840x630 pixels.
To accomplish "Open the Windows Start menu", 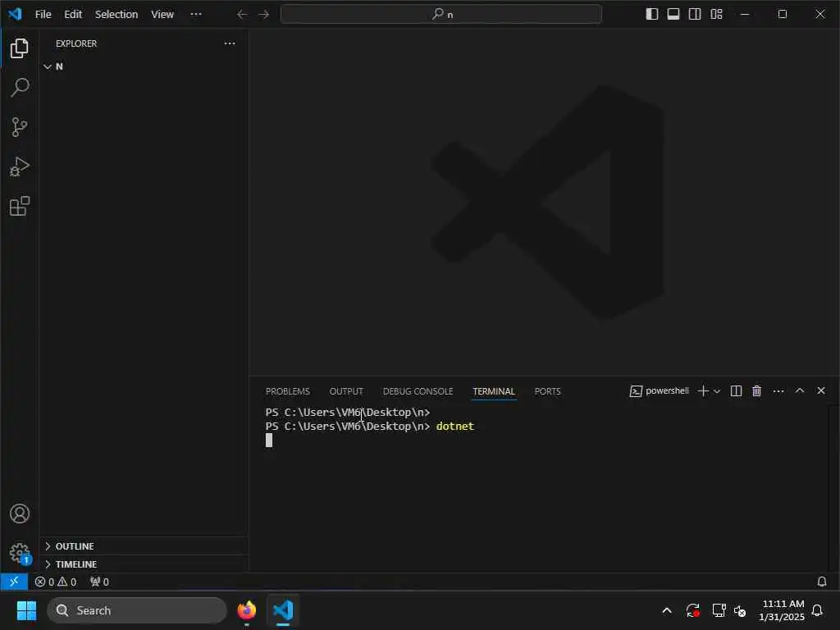I will (26, 610).
